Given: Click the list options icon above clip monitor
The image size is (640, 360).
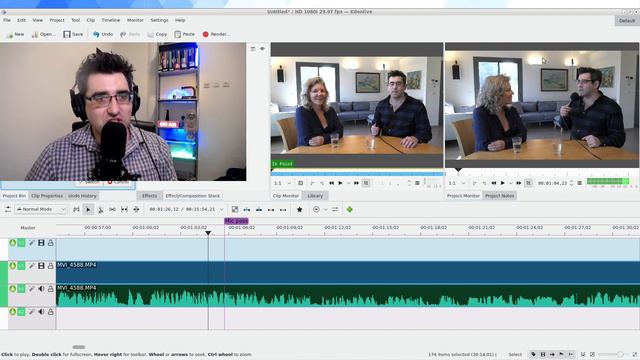Looking at the screenshot, I should [x=253, y=49].
